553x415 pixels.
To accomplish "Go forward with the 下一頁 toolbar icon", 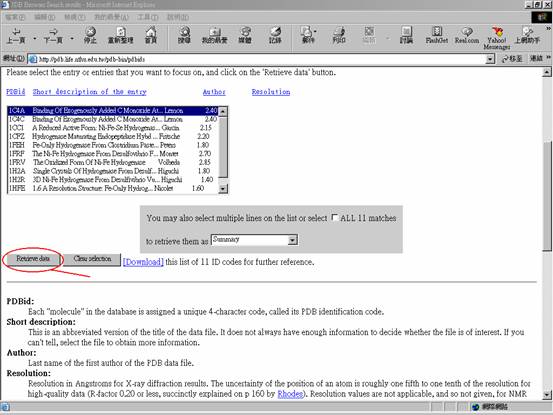I will (53, 36).
